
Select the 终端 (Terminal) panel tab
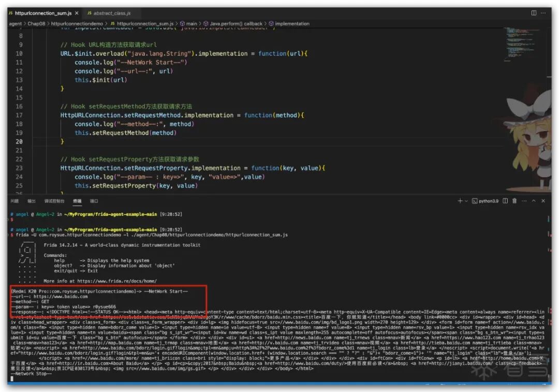77,201
